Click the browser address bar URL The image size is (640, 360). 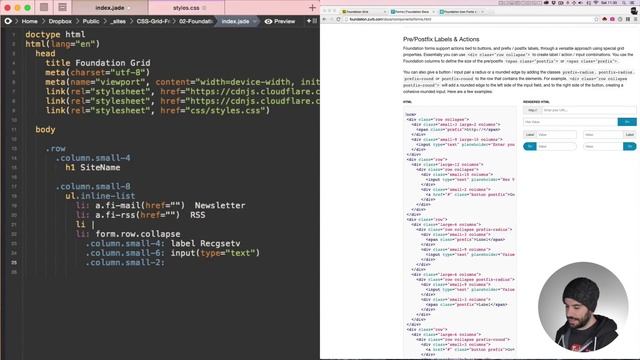(x=390, y=19)
